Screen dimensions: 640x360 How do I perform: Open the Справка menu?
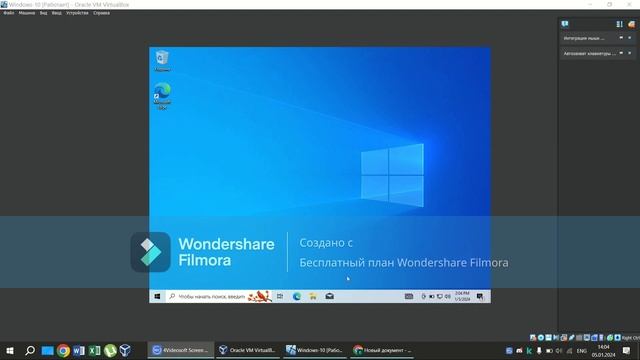pos(101,13)
